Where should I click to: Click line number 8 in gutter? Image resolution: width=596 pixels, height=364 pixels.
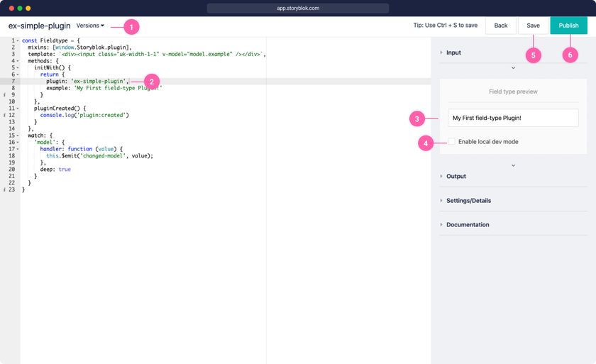tap(13, 88)
